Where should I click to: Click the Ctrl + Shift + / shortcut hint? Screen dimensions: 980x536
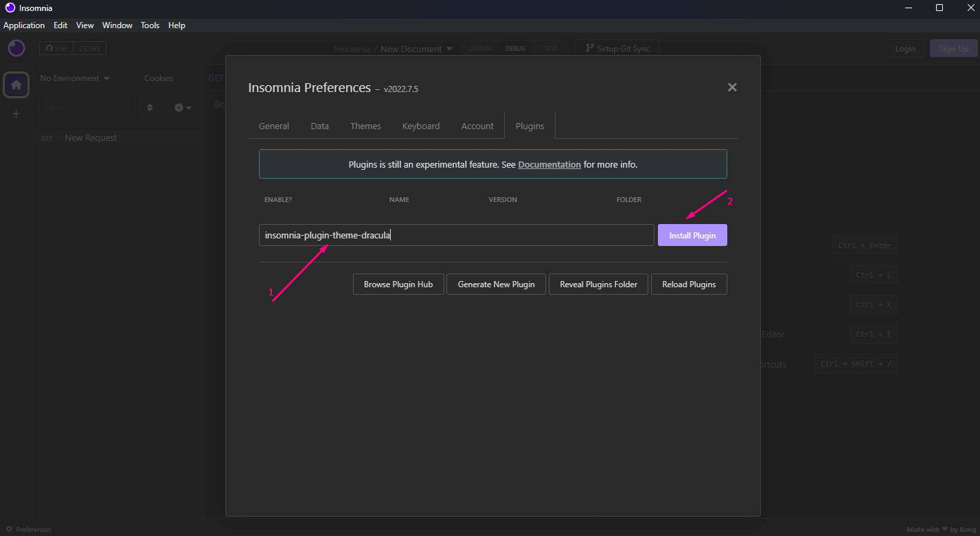click(x=856, y=364)
